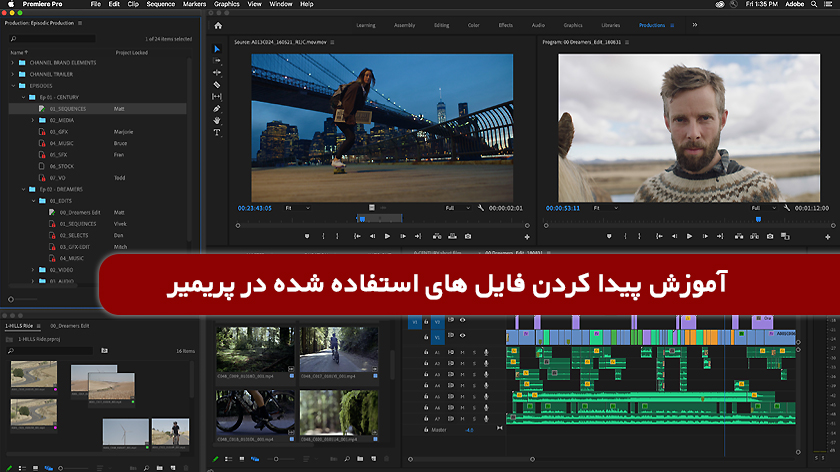Select the Razor tool
Image resolution: width=840 pixels, height=472 pixels.
click(x=217, y=85)
